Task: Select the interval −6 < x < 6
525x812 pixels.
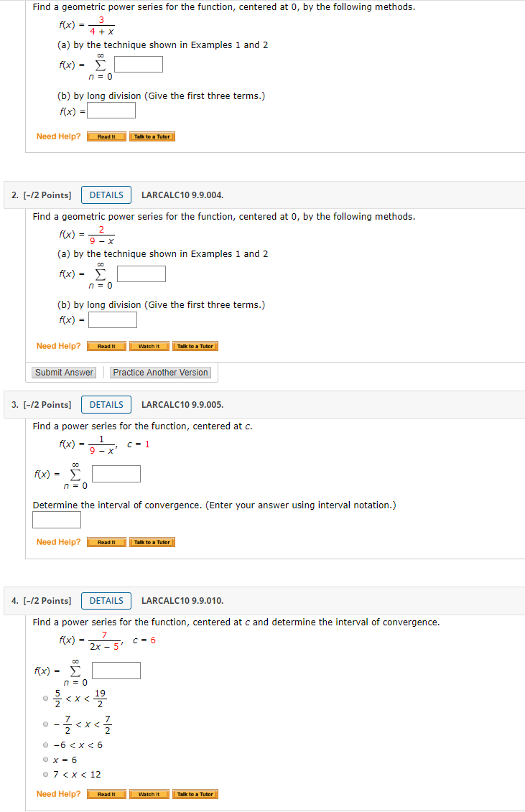Action: 44,745
